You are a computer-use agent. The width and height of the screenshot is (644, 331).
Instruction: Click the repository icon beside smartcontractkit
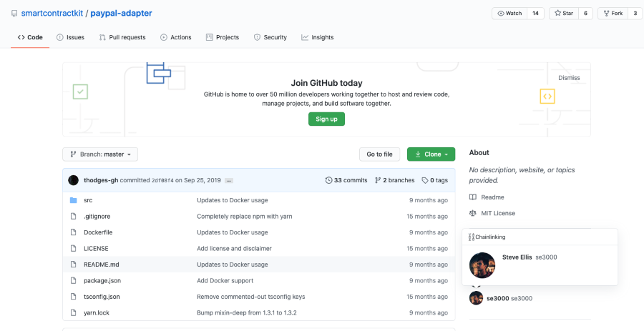14,14
